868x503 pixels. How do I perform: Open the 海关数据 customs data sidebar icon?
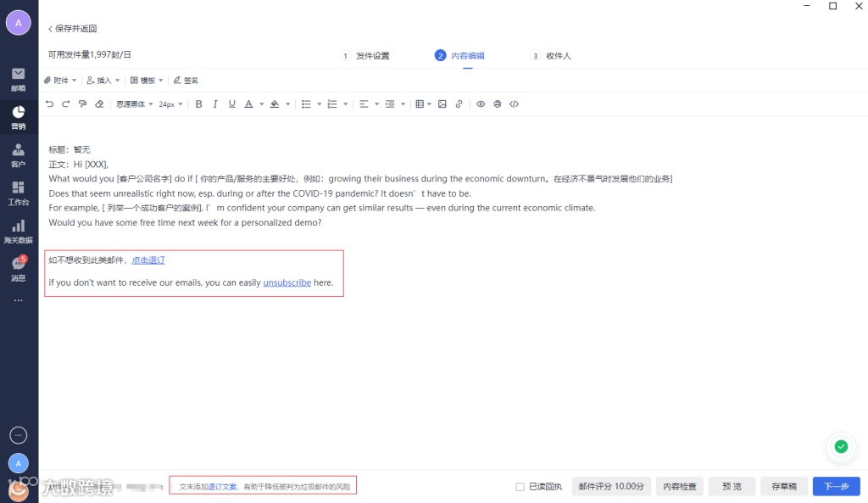click(x=19, y=232)
